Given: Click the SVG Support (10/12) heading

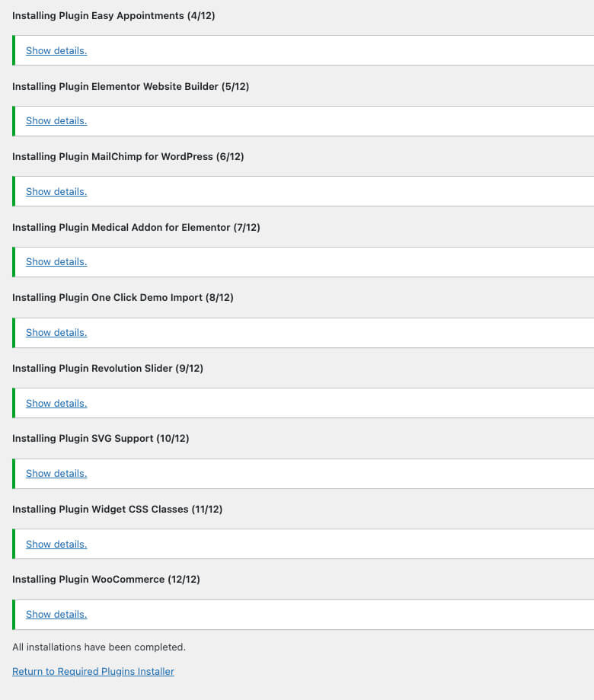Looking at the screenshot, I should pyautogui.click(x=101, y=438).
